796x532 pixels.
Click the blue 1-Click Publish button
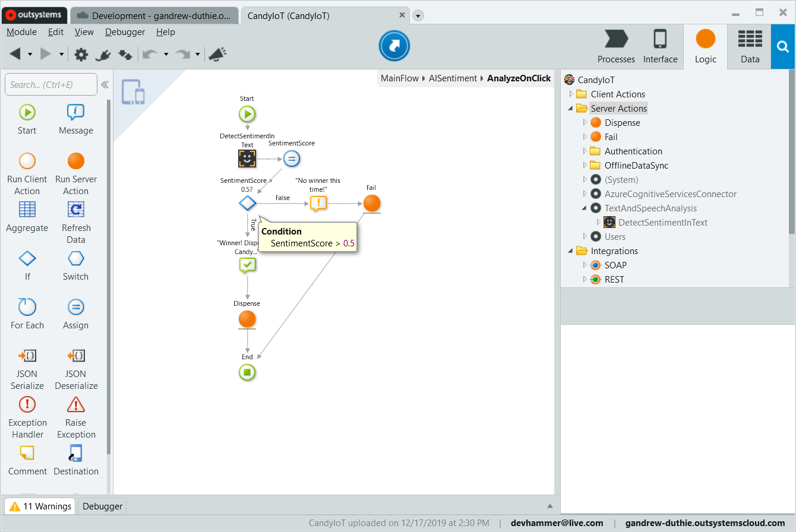(394, 45)
